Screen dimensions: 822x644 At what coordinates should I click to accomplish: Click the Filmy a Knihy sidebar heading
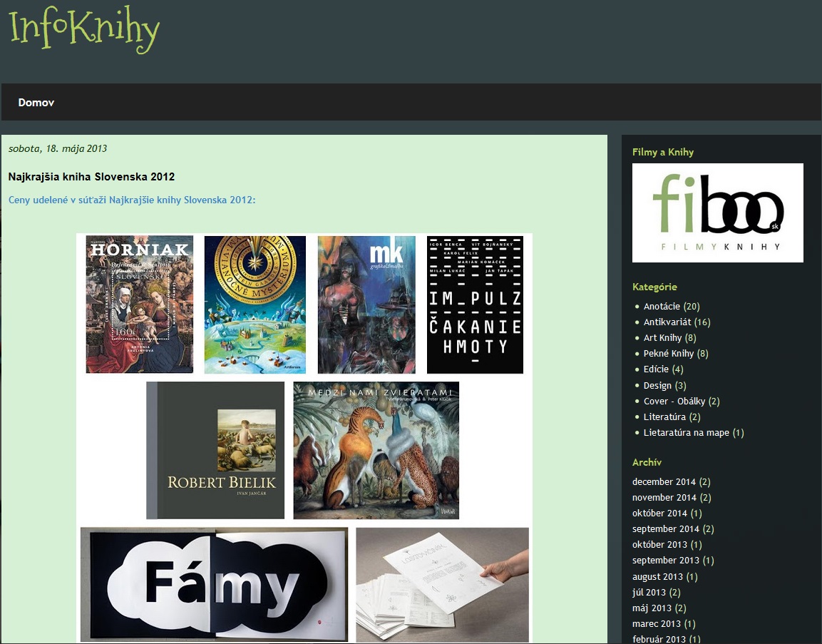coord(662,152)
